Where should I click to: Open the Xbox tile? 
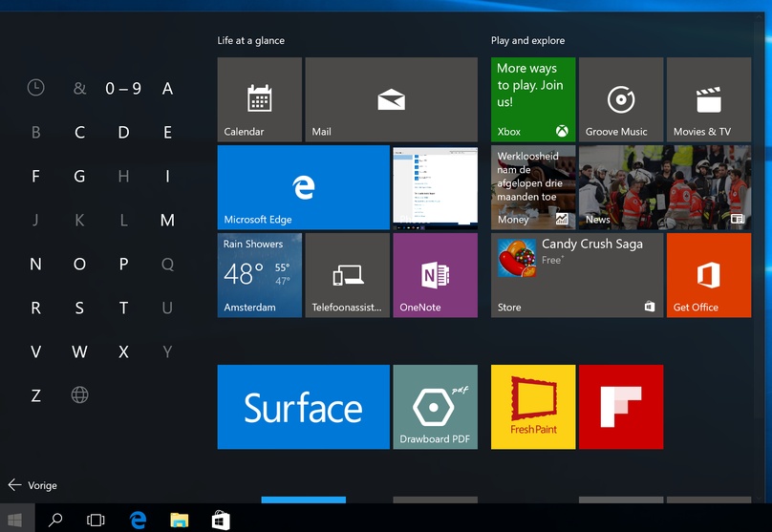pos(533,99)
